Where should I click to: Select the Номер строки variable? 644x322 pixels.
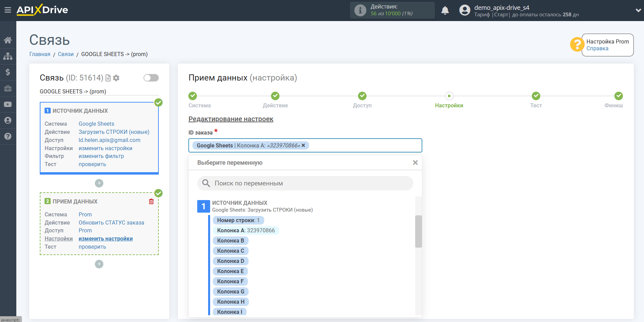[x=238, y=220]
